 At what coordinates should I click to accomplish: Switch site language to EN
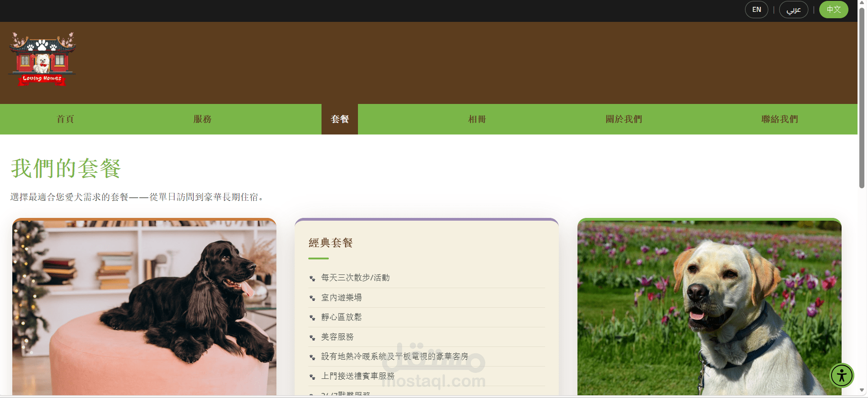pos(756,10)
